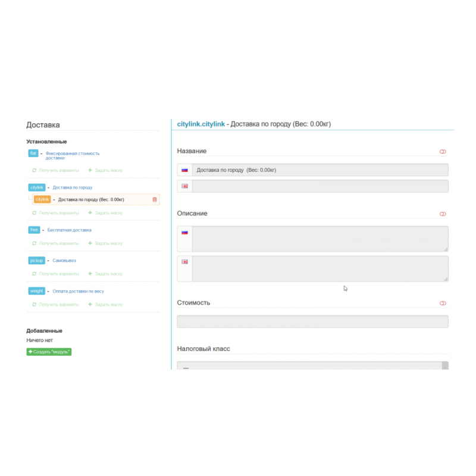Click the refresh icon on "Получить варианты" under weight

point(34,304)
